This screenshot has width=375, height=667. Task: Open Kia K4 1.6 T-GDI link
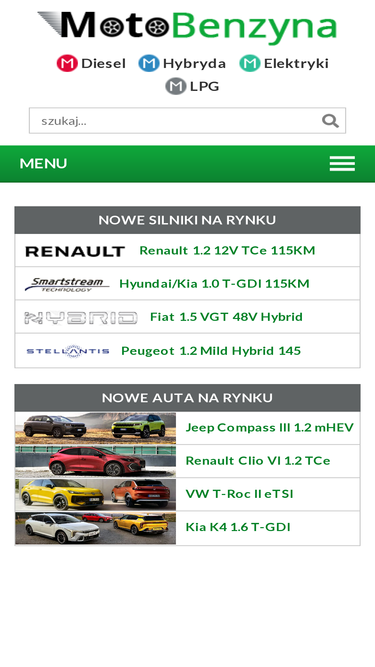tap(238, 527)
